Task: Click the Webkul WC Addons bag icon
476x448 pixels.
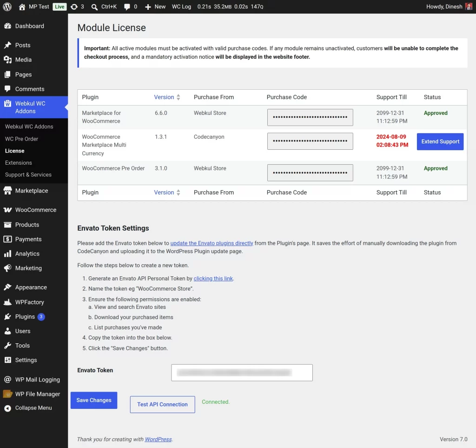Action: 7,104
